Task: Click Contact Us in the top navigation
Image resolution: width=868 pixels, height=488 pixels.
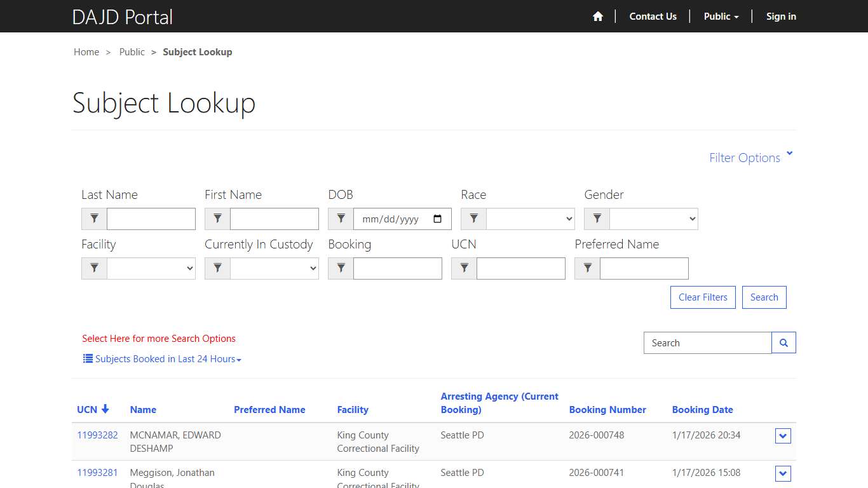Action: coord(653,17)
